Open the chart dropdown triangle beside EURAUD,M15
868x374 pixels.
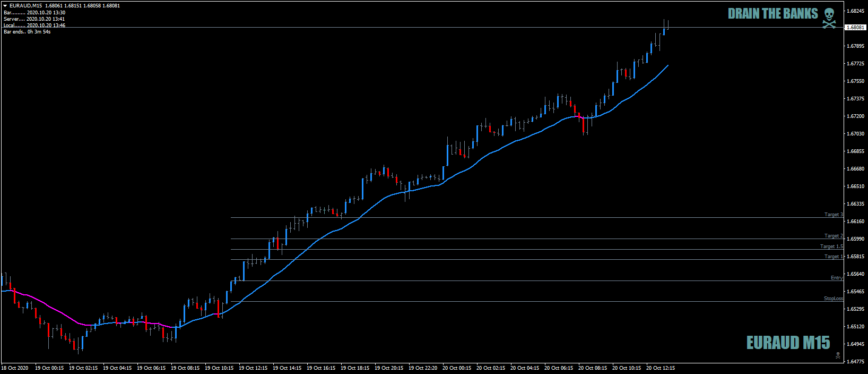coord(5,6)
